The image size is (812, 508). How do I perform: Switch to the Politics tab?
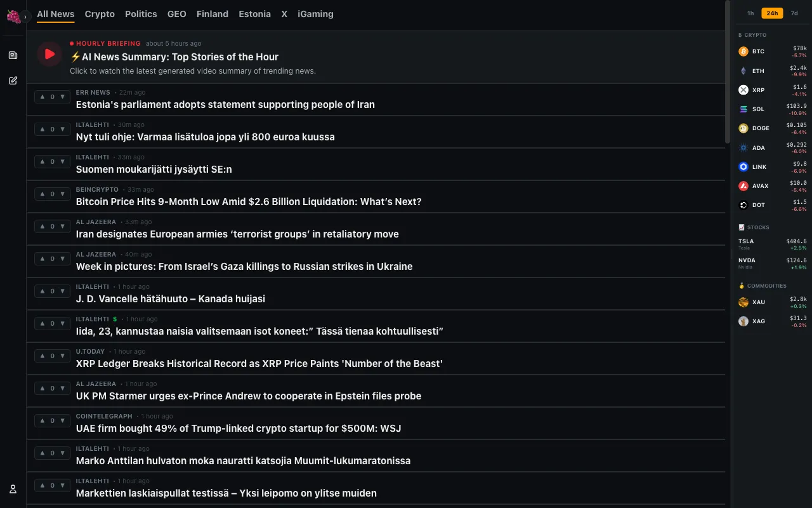(x=141, y=14)
